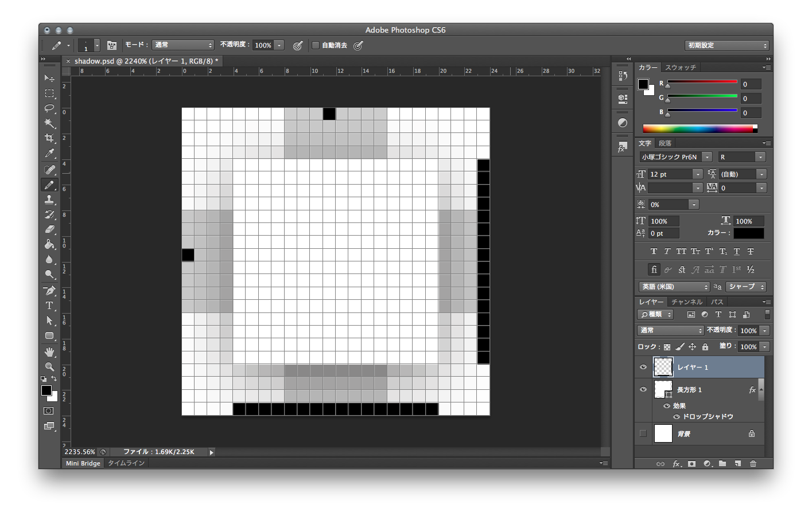Select the Type tool

[49, 306]
